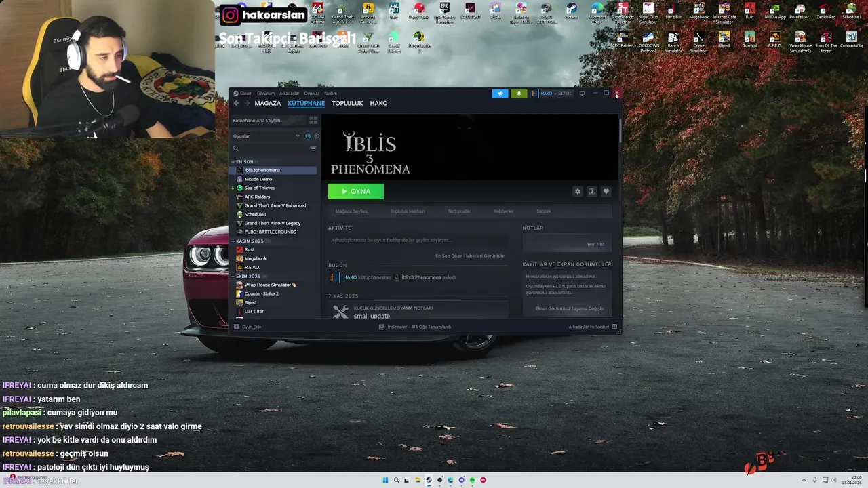Go back with Steam's left arrow
Image resolution: width=868 pixels, height=488 pixels.
click(236, 103)
